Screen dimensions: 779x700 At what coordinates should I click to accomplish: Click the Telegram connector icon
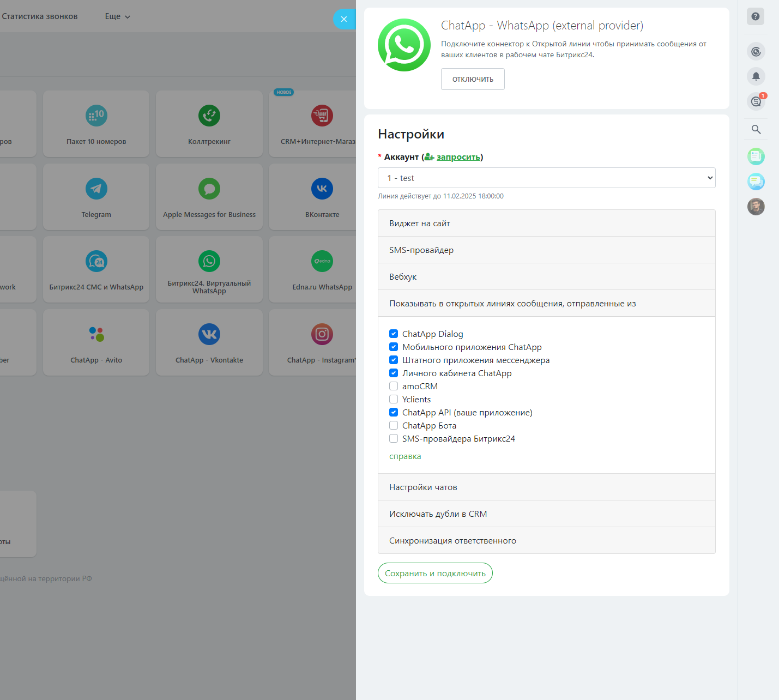coord(96,189)
